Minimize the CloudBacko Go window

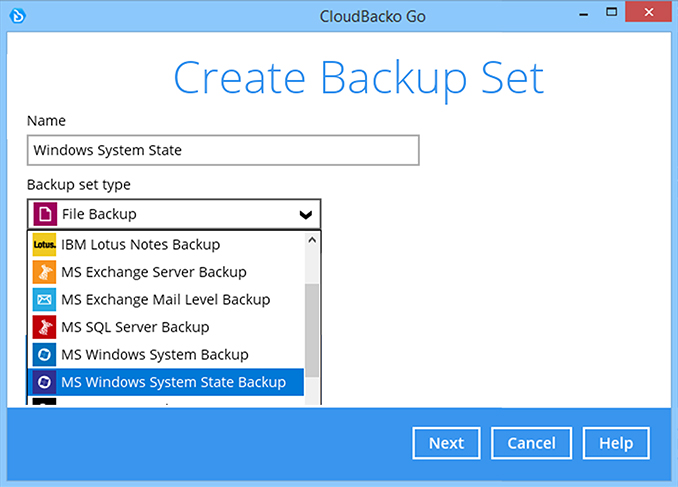[584, 13]
